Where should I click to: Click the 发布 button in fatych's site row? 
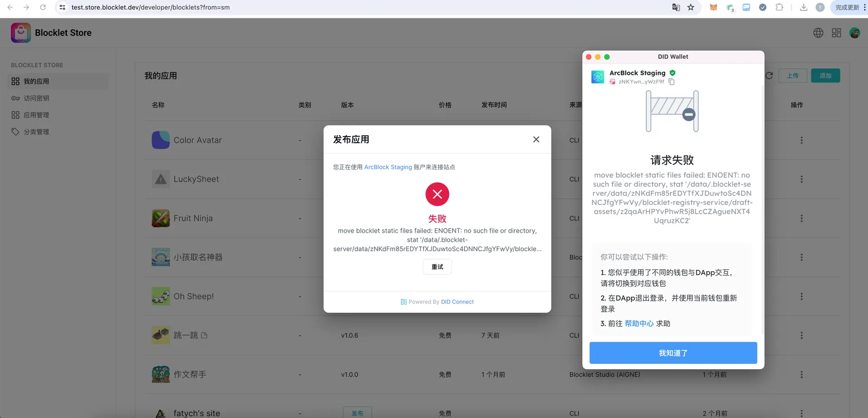[x=357, y=413]
